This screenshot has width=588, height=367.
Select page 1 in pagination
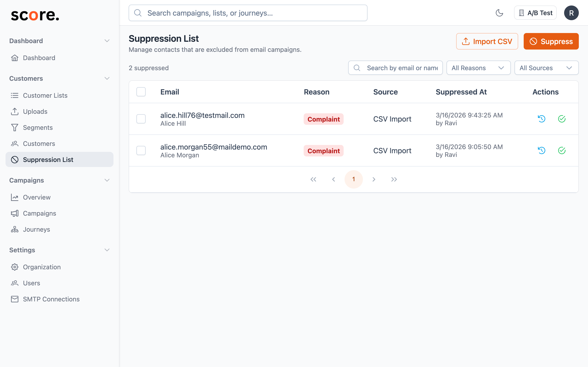coord(353,179)
